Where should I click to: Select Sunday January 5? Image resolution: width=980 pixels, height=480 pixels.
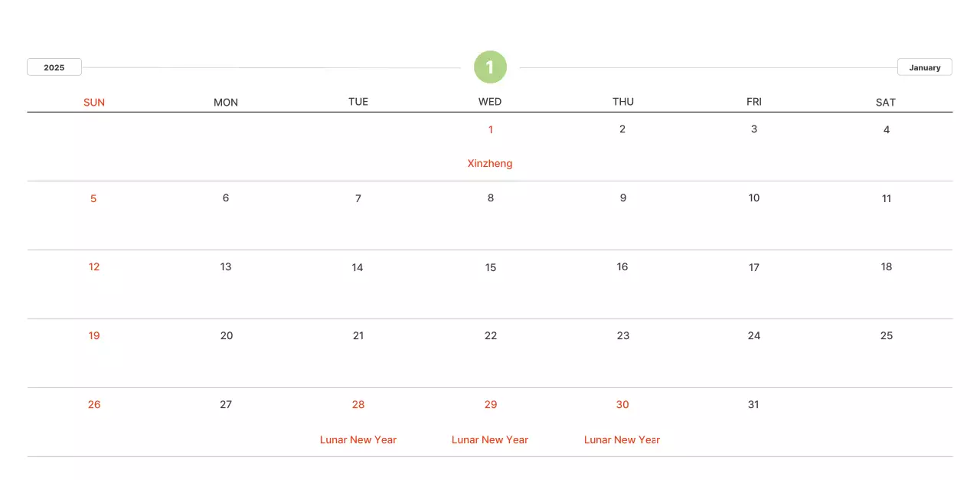93,198
